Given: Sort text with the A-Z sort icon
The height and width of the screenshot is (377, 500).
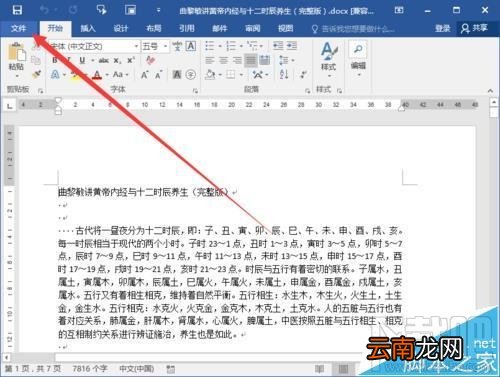Looking at the screenshot, I should (284, 74).
